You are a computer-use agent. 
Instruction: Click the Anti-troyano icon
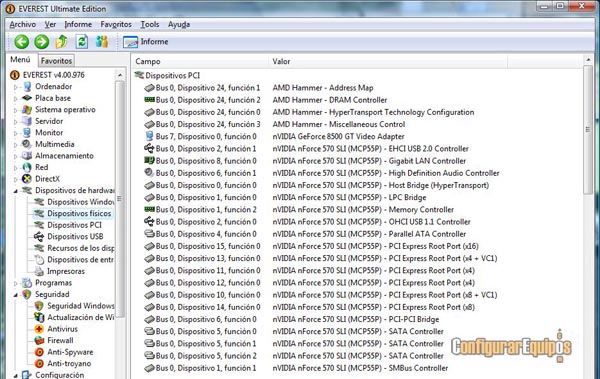click(39, 363)
